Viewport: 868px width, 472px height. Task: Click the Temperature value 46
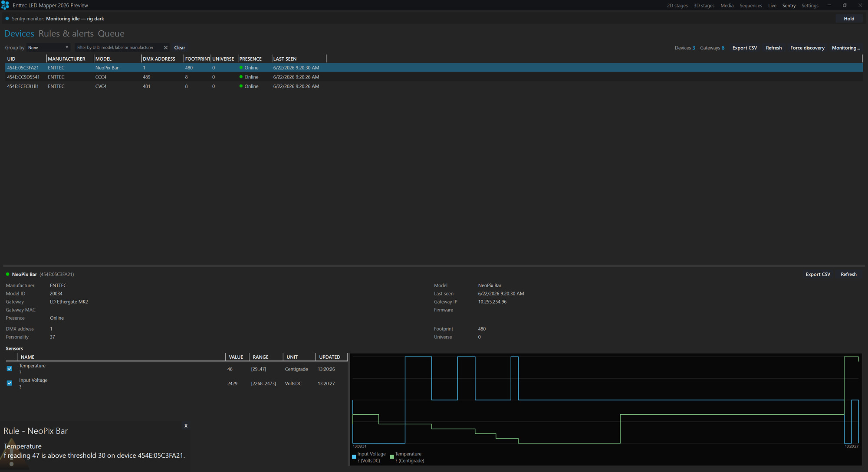coord(230,369)
